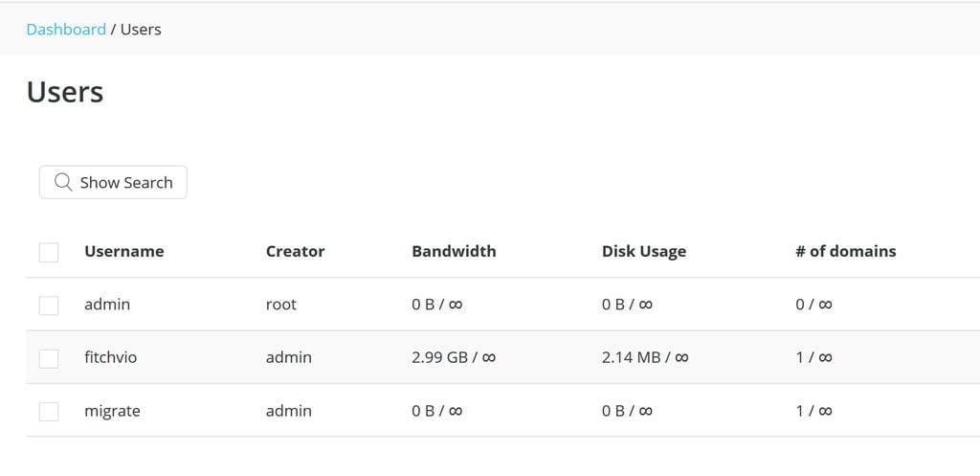Sort by Username column header
The image size is (980, 476).
point(124,252)
